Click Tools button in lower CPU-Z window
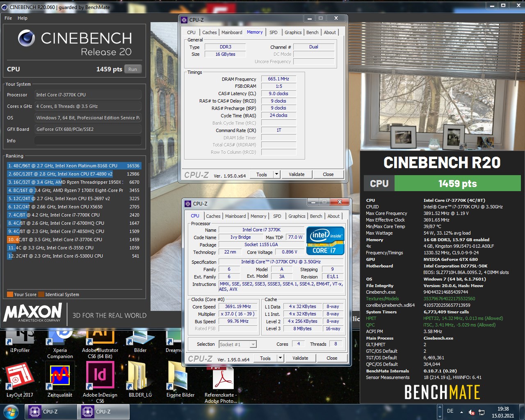 click(x=265, y=358)
